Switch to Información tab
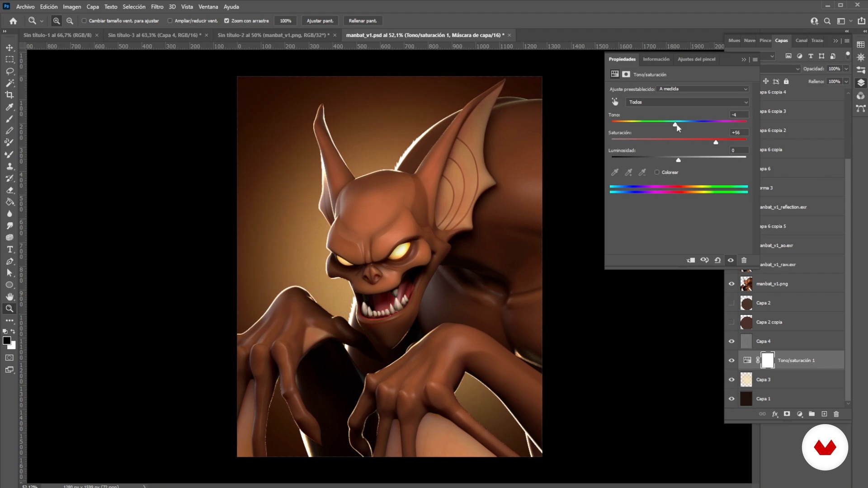The image size is (868, 488). click(656, 59)
